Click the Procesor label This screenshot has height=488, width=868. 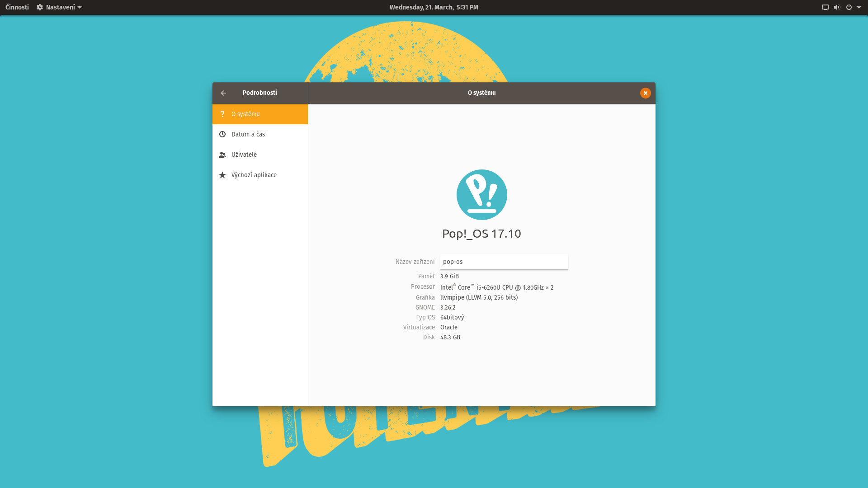[423, 286]
